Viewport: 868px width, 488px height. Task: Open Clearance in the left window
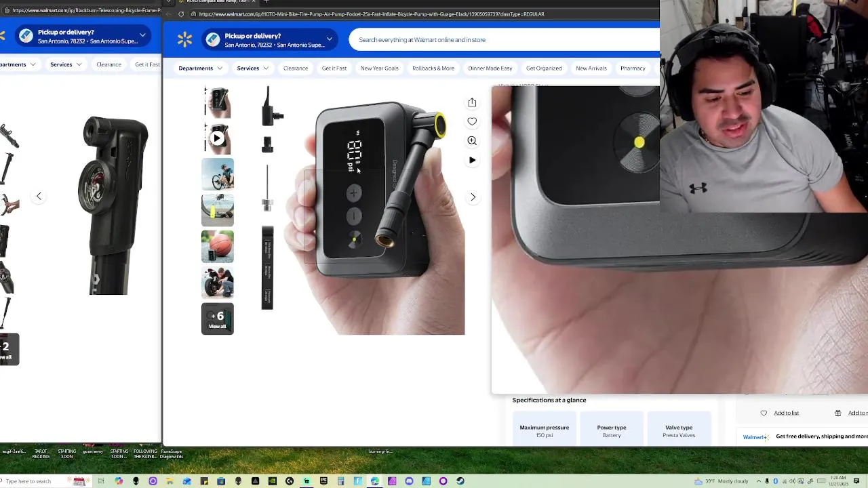(x=108, y=64)
